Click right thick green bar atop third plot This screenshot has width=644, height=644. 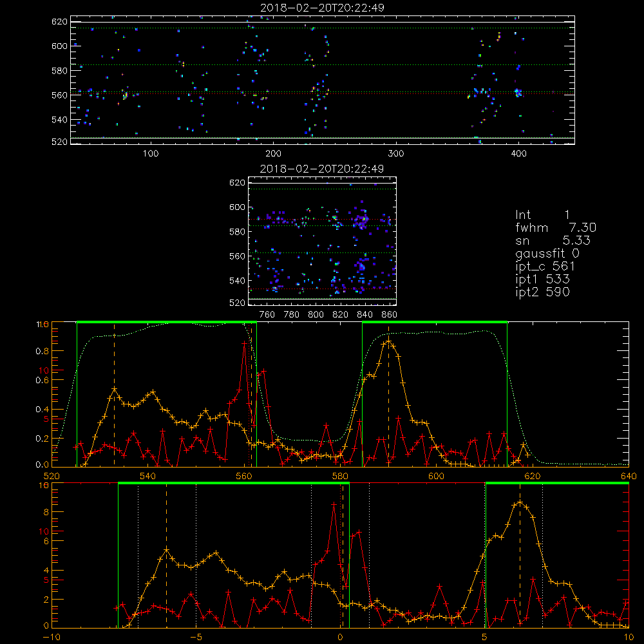click(435, 322)
